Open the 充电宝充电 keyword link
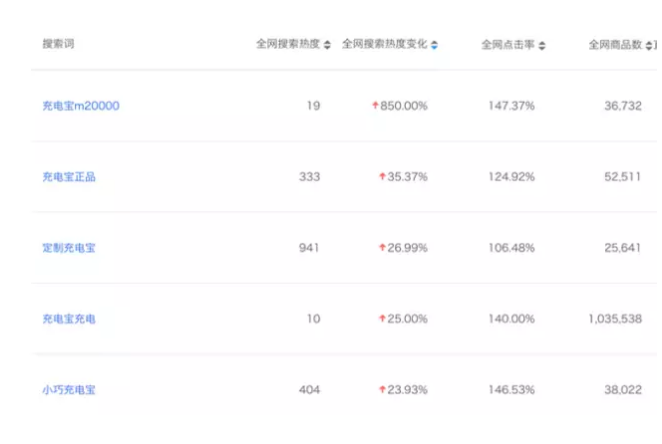 [x=69, y=319]
